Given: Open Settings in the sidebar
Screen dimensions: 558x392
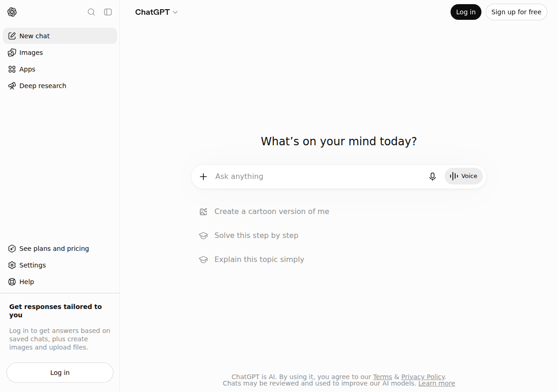Looking at the screenshot, I should (x=60, y=265).
